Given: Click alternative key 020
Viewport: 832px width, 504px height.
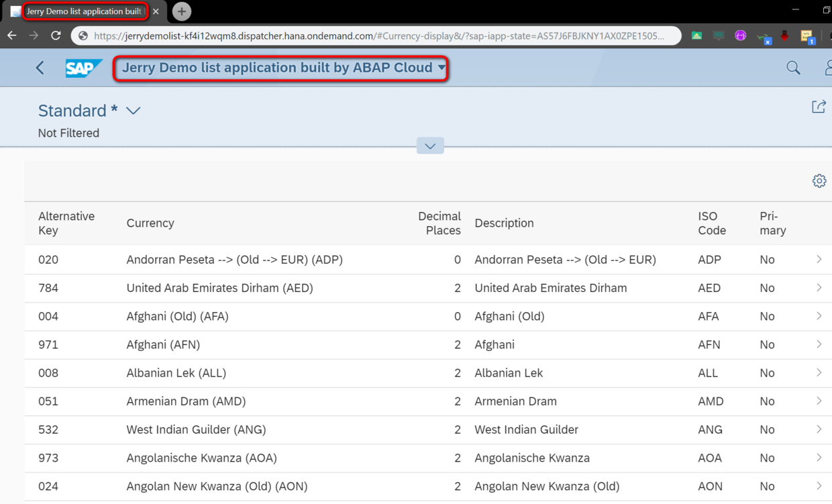Looking at the screenshot, I should pyautogui.click(x=48, y=260).
